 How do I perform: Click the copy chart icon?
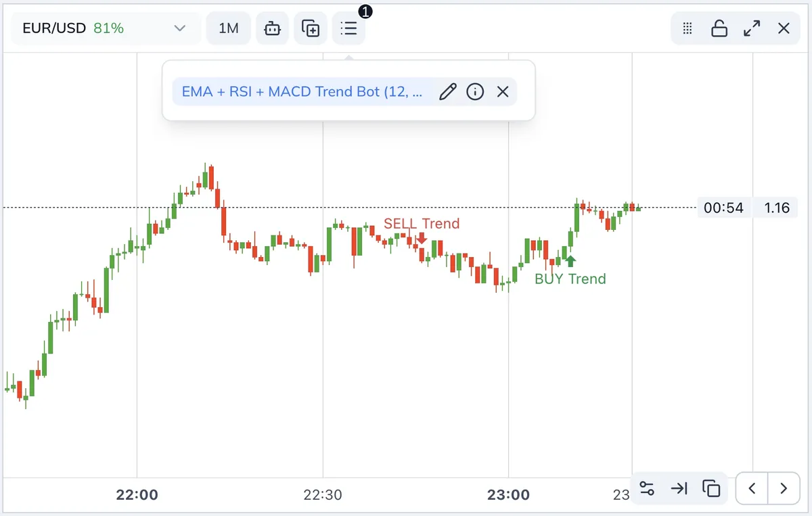click(710, 488)
